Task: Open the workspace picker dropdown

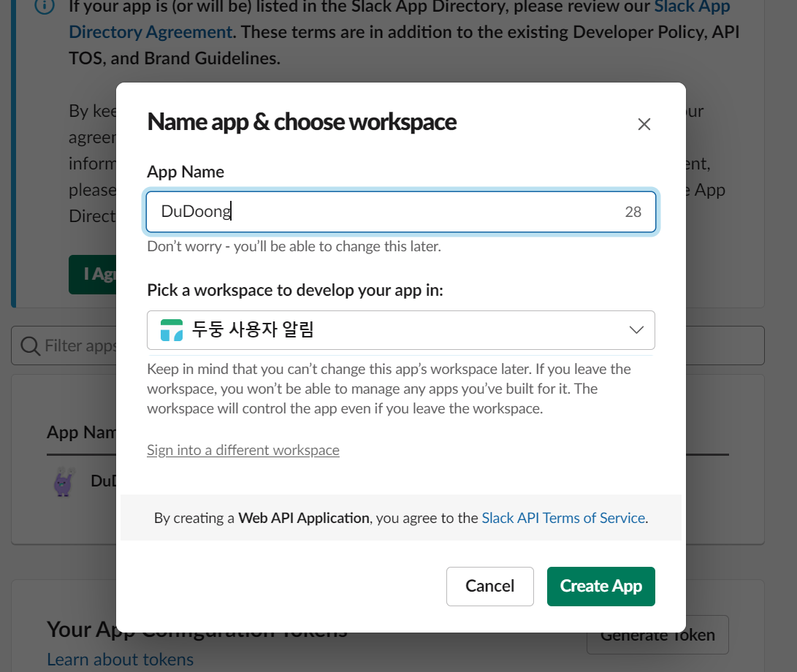Action: [400, 330]
